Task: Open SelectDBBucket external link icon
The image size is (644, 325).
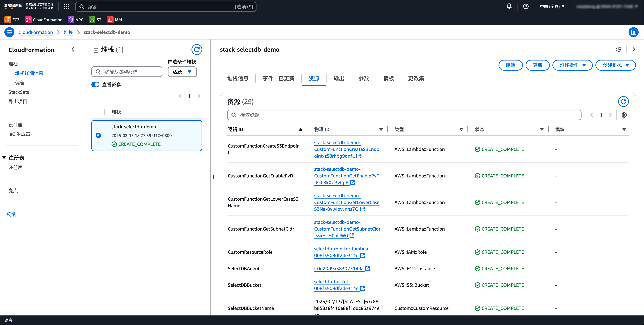Action: [x=362, y=288]
